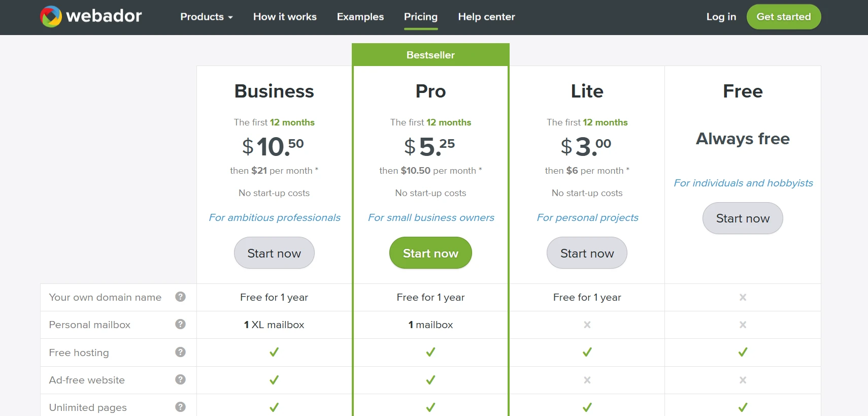Open the Help center
This screenshot has height=416, width=868.
click(x=486, y=17)
